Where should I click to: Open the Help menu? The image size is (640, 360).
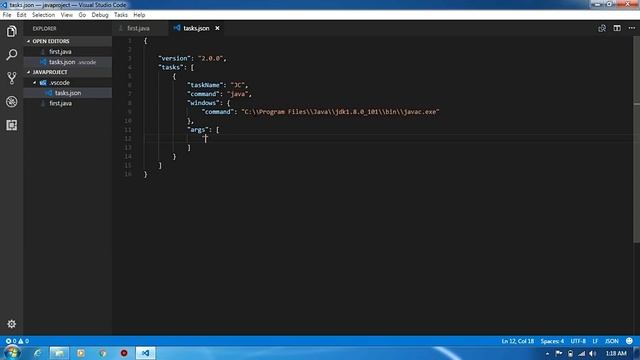[x=139, y=15]
